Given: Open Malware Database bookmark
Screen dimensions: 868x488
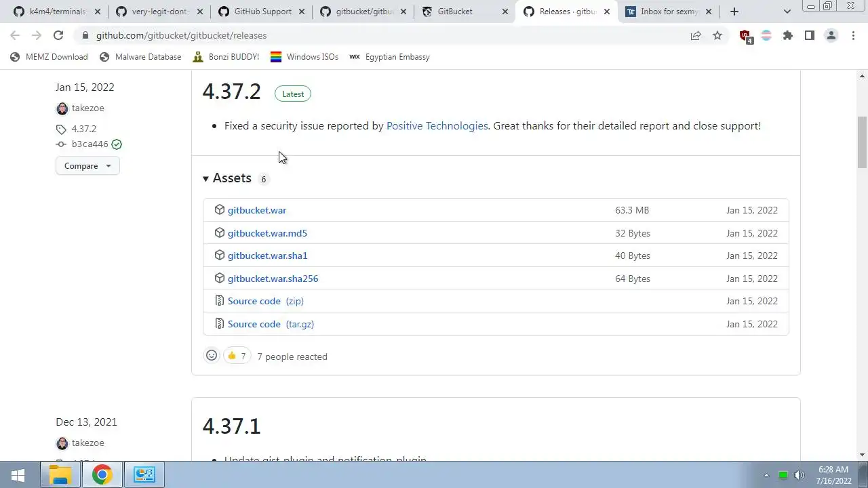Looking at the screenshot, I should coord(140,57).
